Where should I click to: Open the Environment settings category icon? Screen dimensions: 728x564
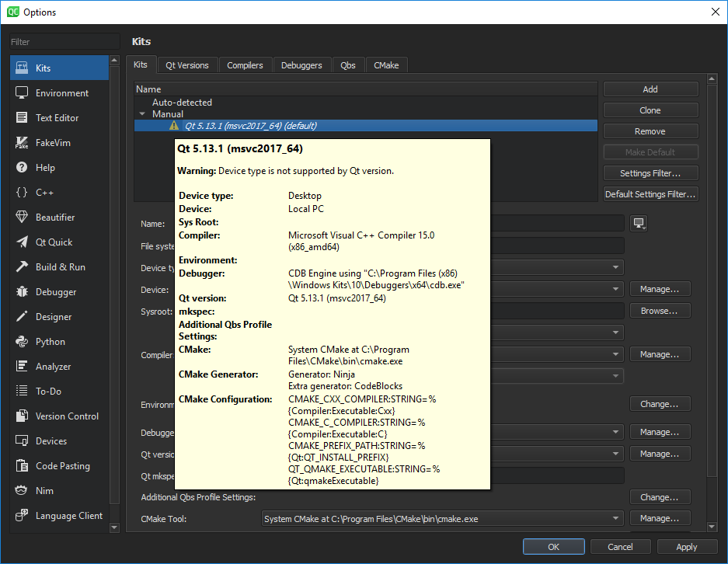(x=22, y=93)
